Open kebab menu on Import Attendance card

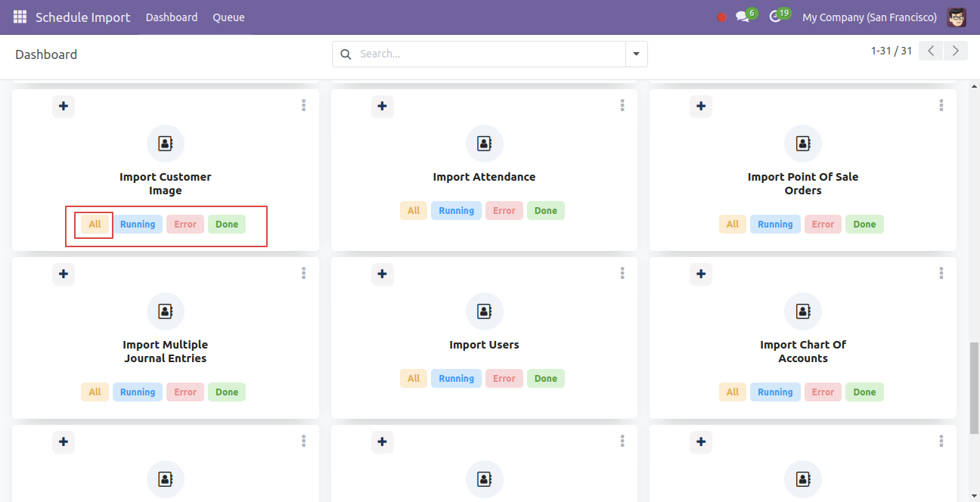pyautogui.click(x=622, y=106)
